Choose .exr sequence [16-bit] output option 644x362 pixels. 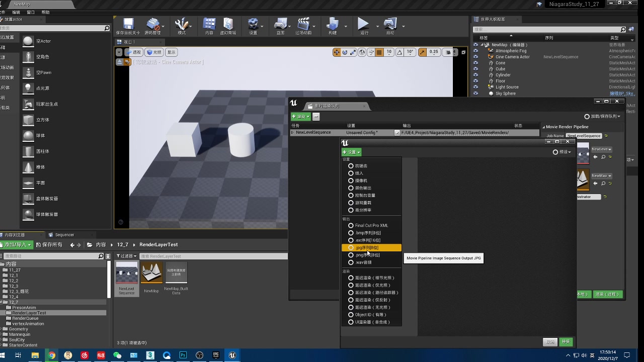pos(367,240)
